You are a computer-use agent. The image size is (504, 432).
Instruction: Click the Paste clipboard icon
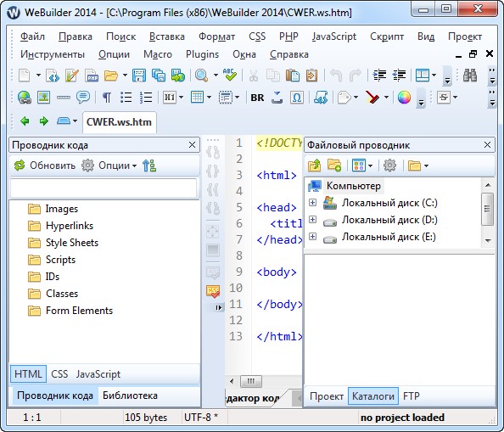point(292,76)
